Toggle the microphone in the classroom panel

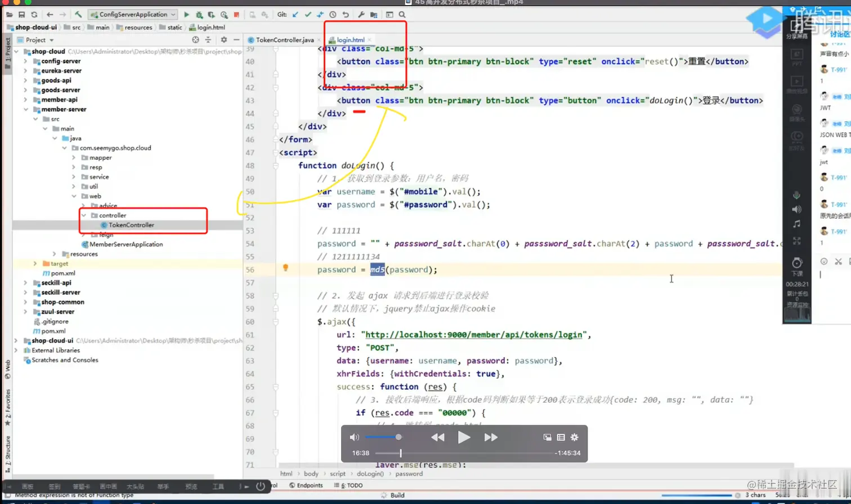[x=796, y=195]
